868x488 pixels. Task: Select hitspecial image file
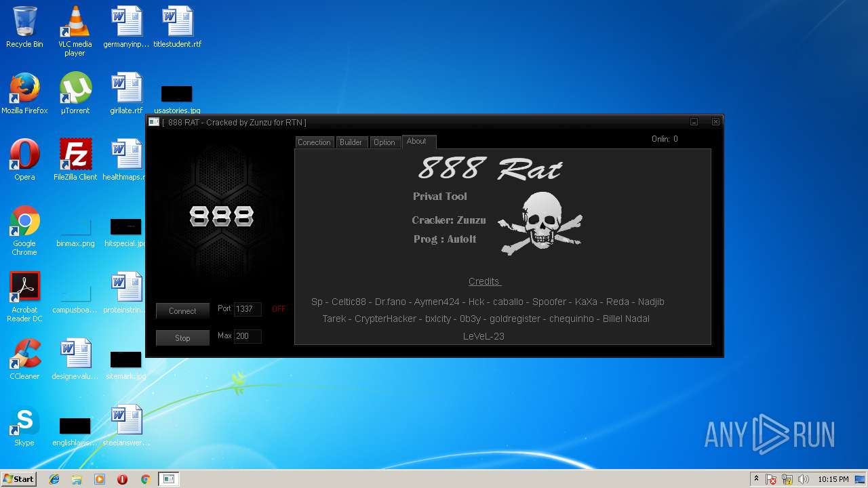tap(126, 232)
